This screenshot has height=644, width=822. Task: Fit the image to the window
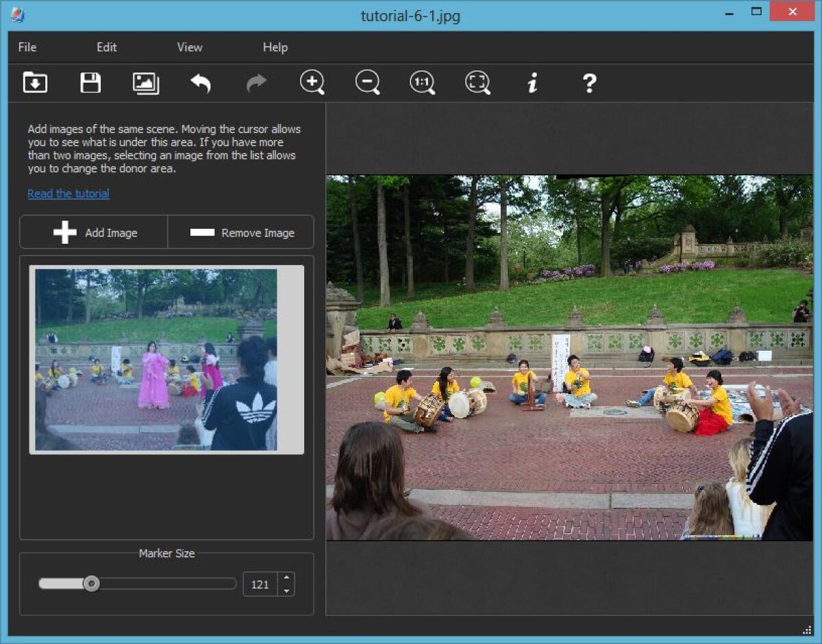click(477, 82)
